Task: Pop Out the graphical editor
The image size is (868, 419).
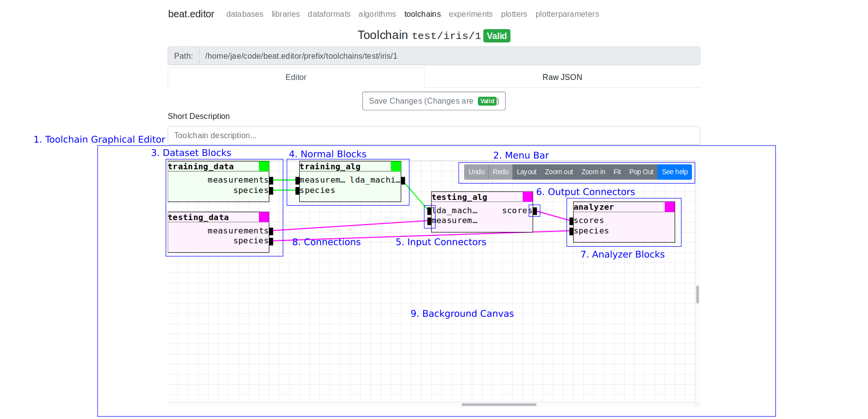Action: pos(641,172)
